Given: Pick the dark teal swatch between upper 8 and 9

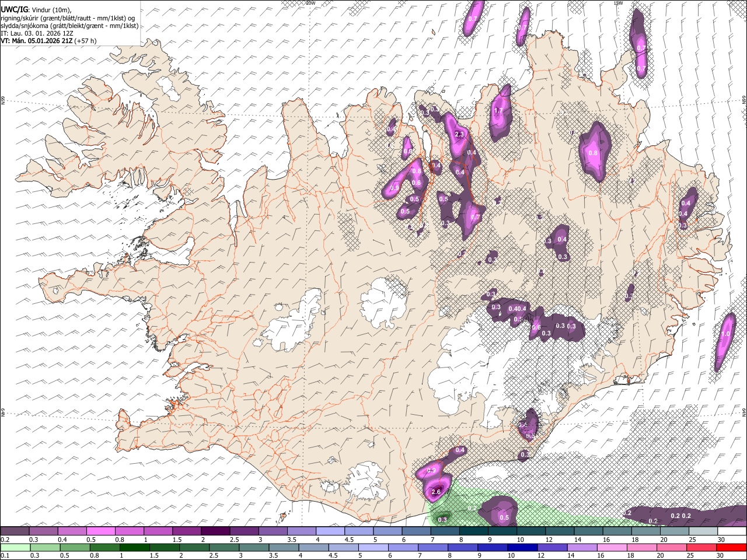Looking at the screenshot, I should coord(474,531).
